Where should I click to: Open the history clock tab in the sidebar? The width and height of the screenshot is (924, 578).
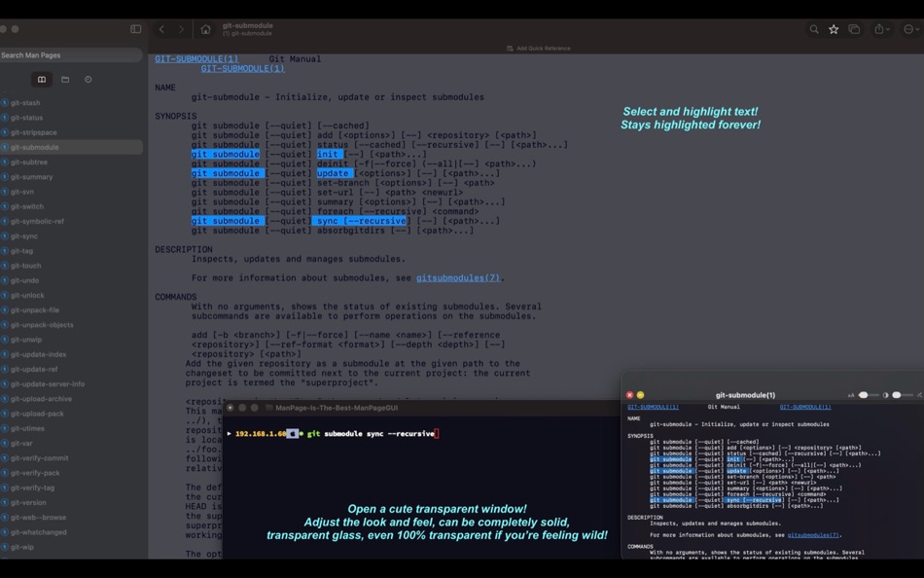pos(88,79)
